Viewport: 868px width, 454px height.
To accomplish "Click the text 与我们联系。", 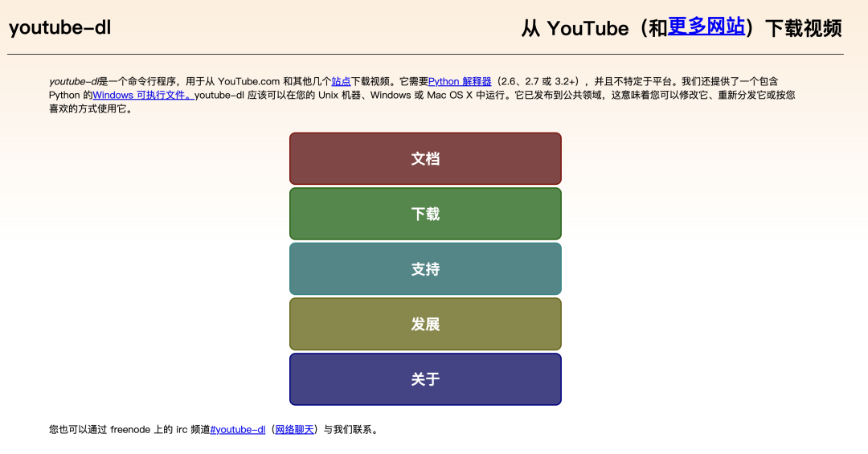I will click(x=351, y=430).
